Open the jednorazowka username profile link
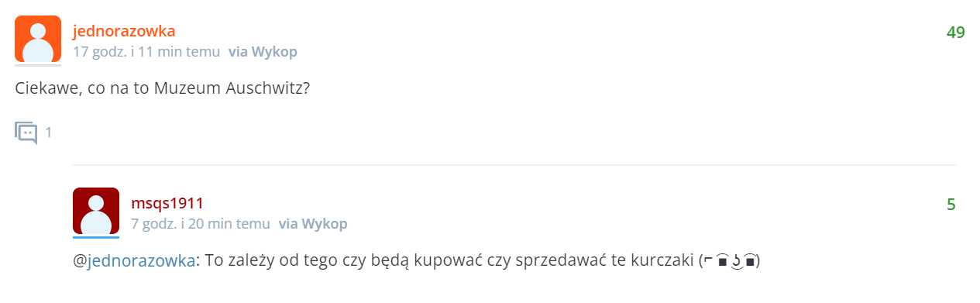 pos(124,31)
